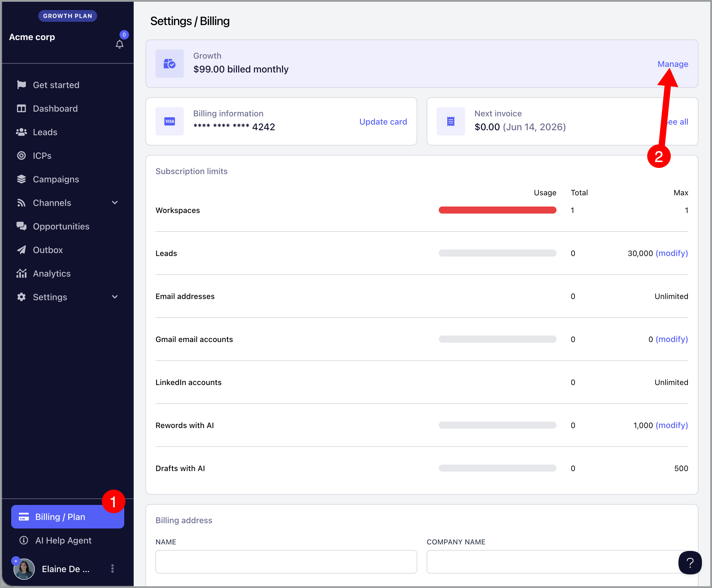Click the Settings gear icon
Viewport: 712px width, 588px height.
21,297
